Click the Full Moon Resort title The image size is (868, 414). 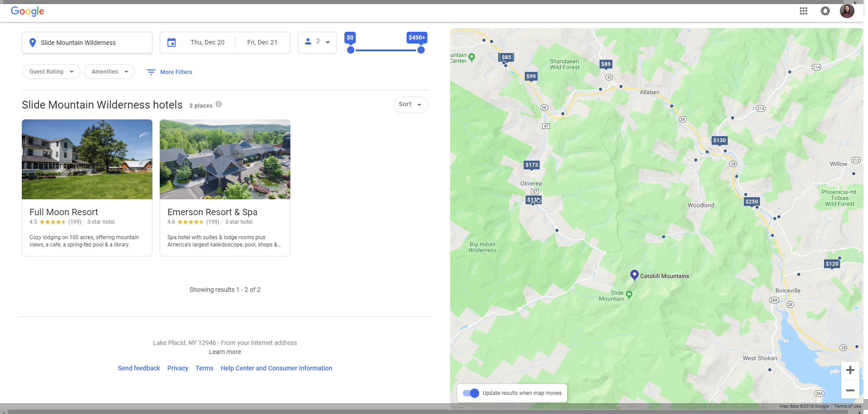tap(64, 212)
